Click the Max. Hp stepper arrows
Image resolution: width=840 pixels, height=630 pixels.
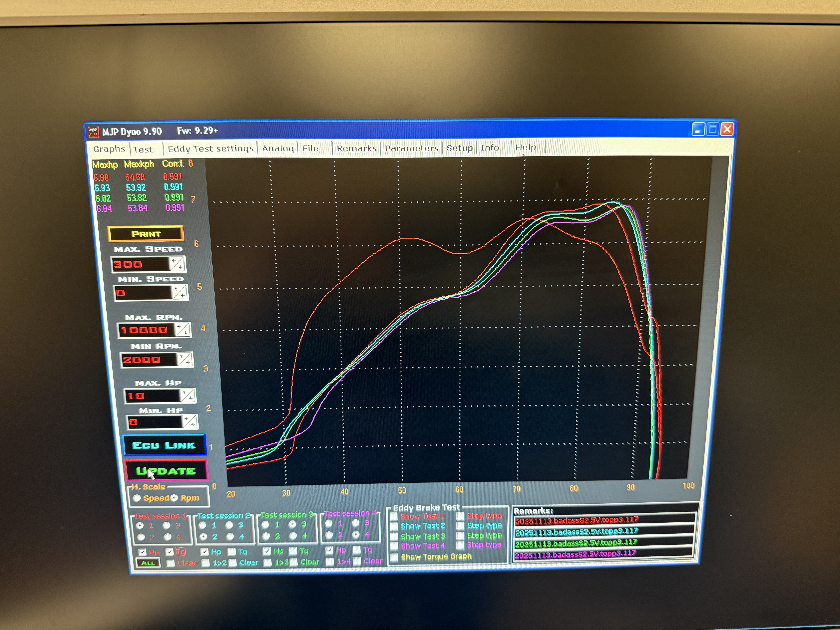[188, 395]
